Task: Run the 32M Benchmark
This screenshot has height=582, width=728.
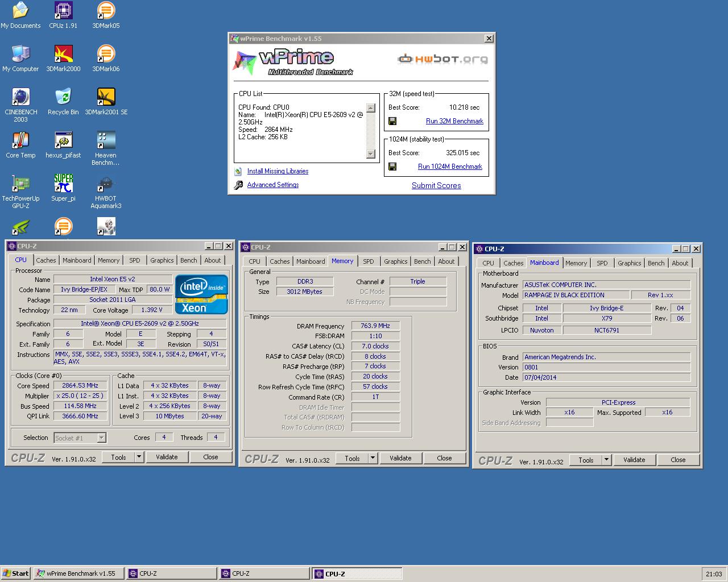Action: point(454,121)
